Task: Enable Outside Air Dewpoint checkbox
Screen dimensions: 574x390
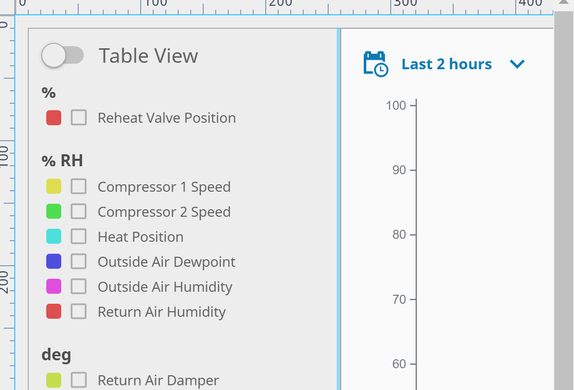Action: click(x=79, y=261)
